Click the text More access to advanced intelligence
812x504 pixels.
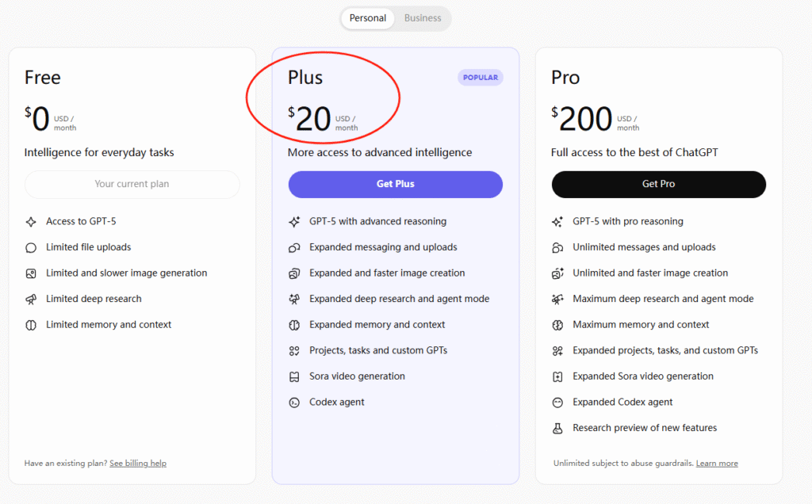[380, 153]
